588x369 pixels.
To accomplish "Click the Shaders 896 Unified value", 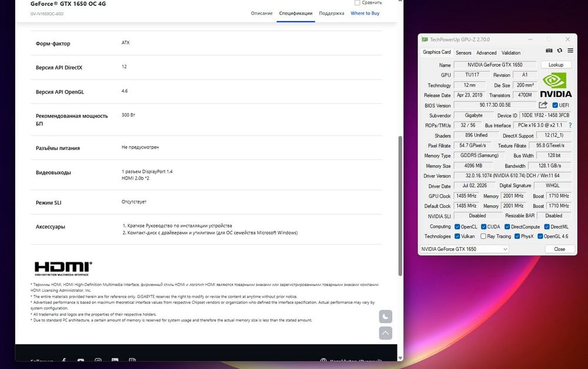I will point(476,135).
